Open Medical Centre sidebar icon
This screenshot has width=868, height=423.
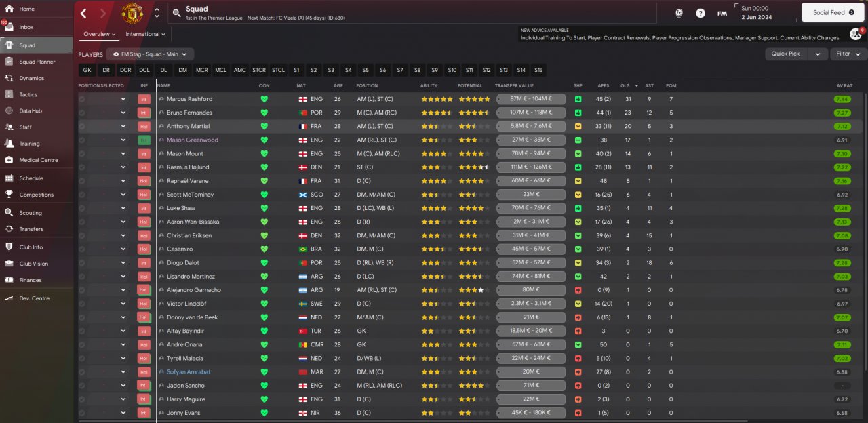point(9,160)
